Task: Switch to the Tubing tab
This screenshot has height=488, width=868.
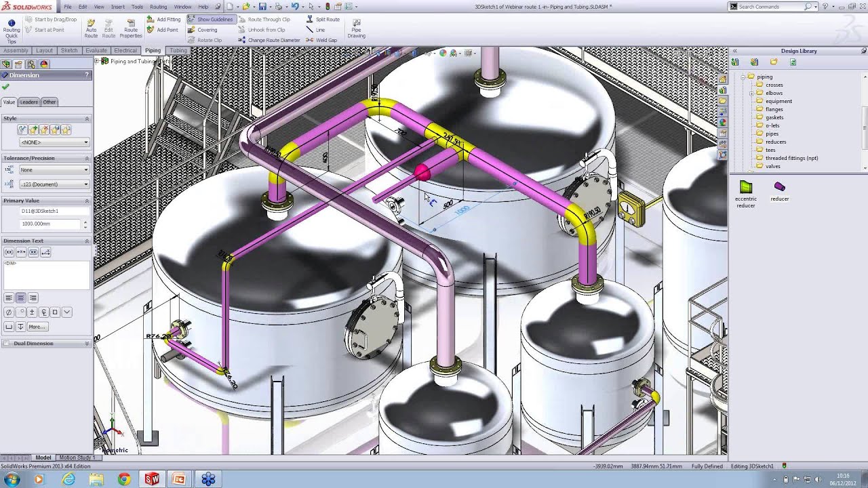Action: click(178, 51)
